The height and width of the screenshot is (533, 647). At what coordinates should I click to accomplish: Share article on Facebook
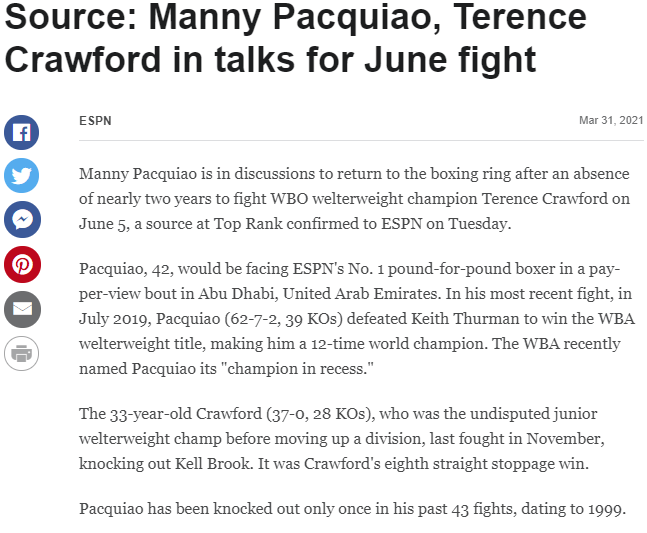tap(22, 132)
